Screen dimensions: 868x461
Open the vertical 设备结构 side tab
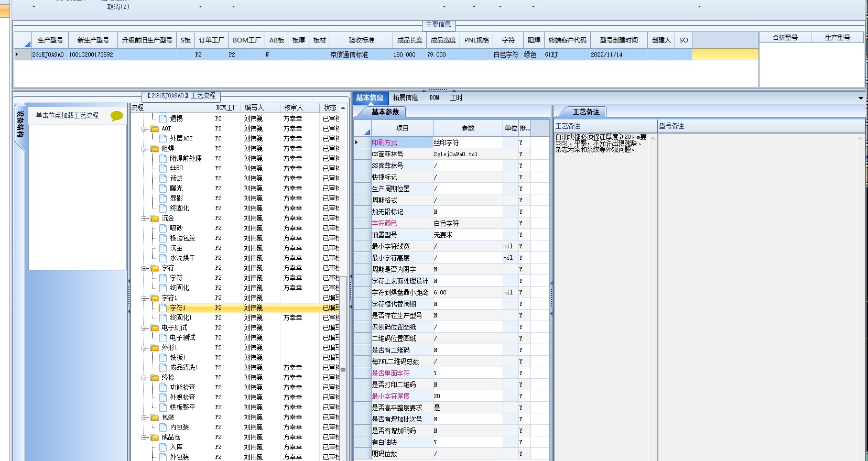(20, 124)
